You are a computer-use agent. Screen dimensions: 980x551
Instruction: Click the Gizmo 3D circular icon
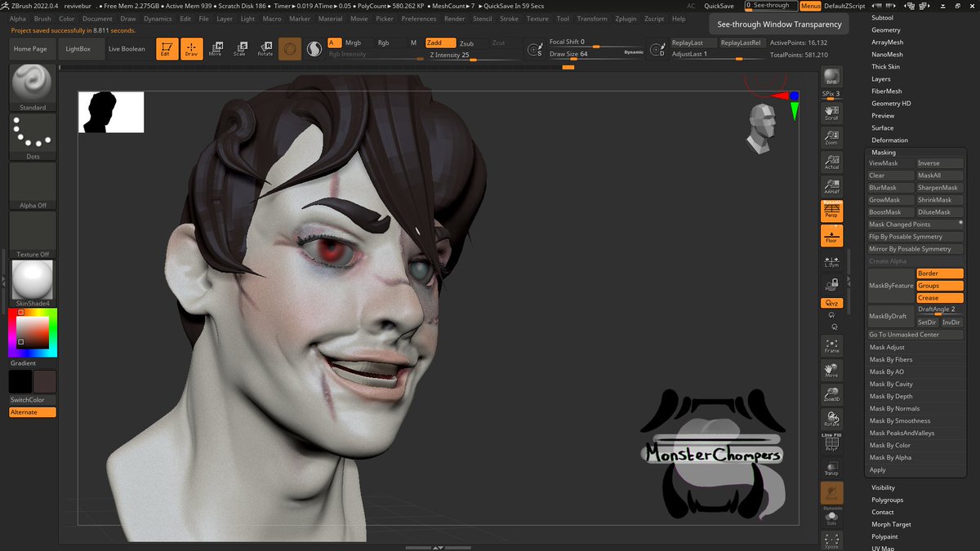click(x=289, y=49)
